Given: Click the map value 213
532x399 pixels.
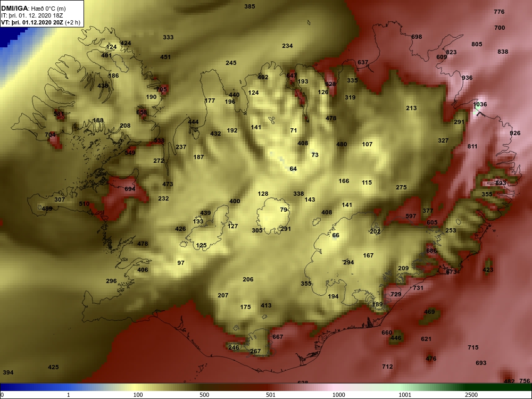Looking at the screenshot, I should 411,108.
